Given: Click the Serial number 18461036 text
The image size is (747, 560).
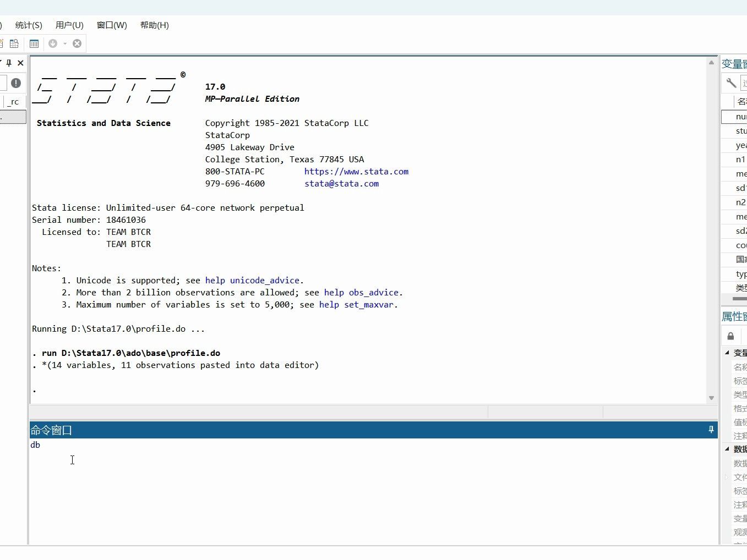Looking at the screenshot, I should pyautogui.click(x=89, y=220).
